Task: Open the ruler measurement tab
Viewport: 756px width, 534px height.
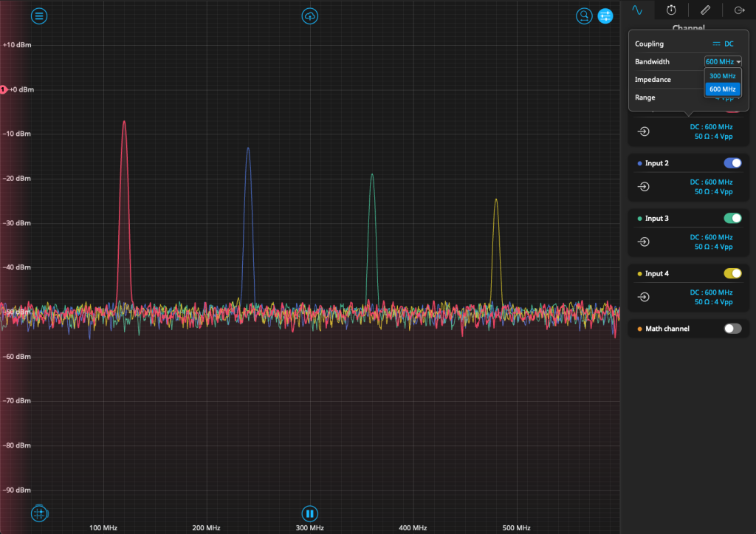Action: (705, 10)
